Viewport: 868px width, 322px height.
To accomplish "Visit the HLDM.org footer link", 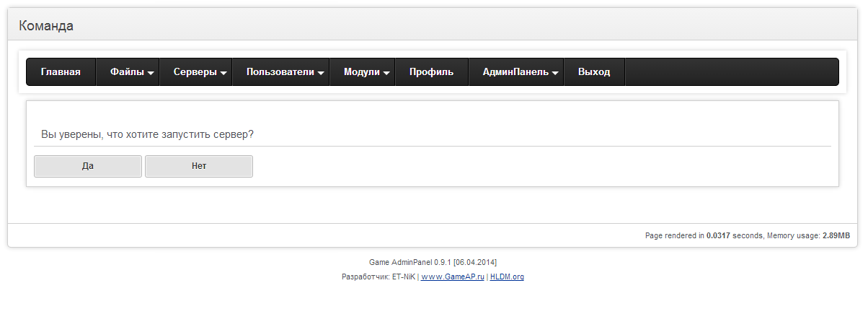I will point(507,277).
